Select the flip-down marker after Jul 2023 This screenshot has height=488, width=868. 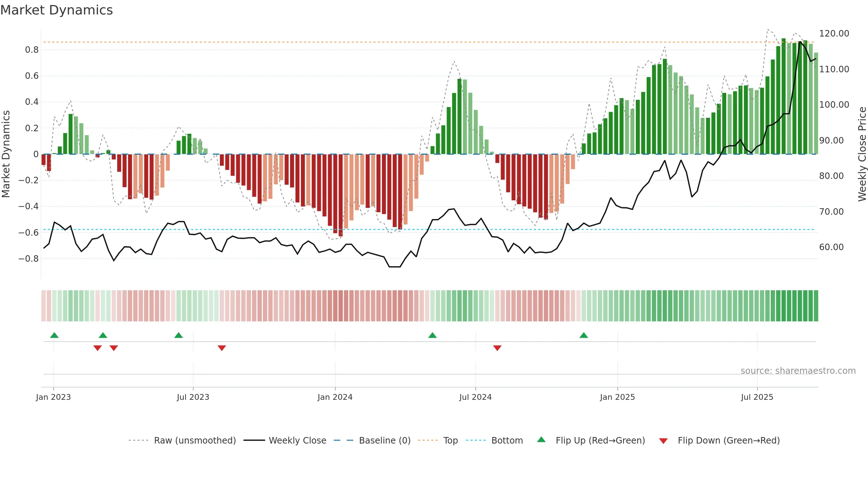click(x=222, y=348)
